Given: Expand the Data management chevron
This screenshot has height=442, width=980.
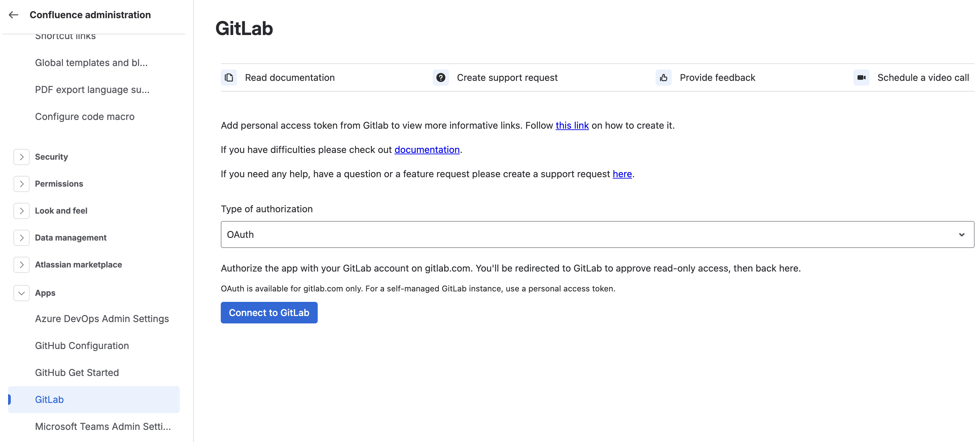Looking at the screenshot, I should pos(22,238).
